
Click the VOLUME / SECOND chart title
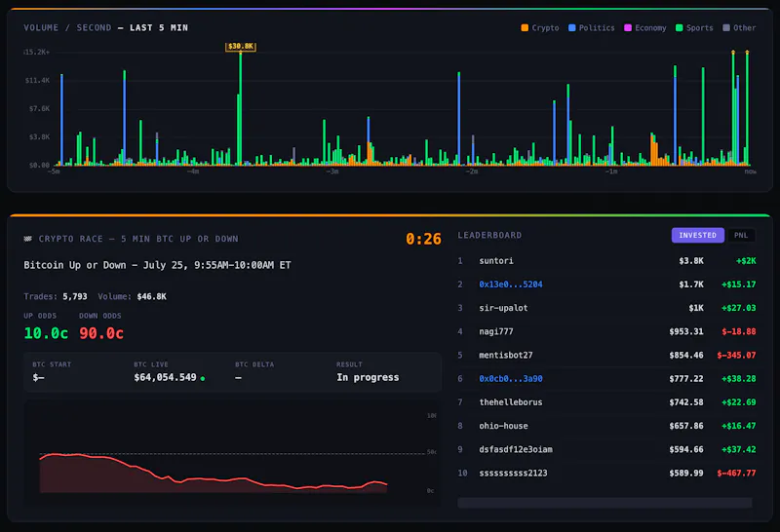coord(106,28)
